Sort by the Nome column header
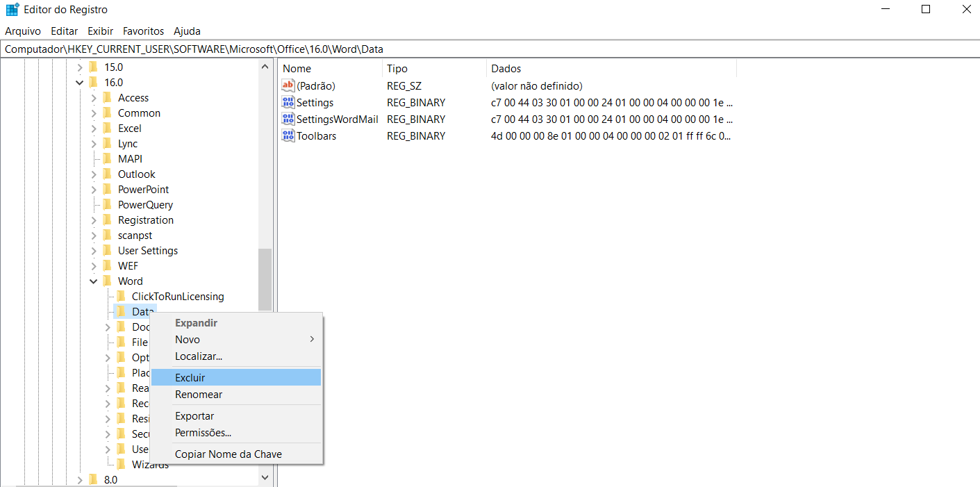This screenshot has width=980, height=487. pos(330,69)
